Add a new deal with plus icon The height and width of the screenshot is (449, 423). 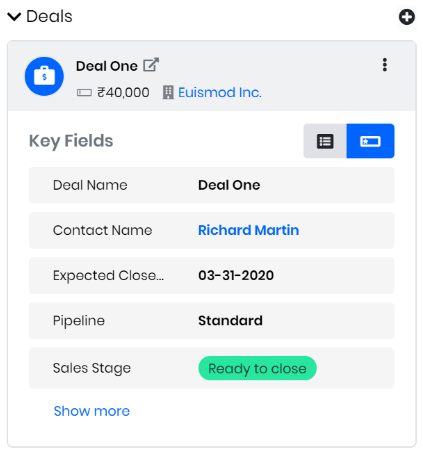pos(407,17)
